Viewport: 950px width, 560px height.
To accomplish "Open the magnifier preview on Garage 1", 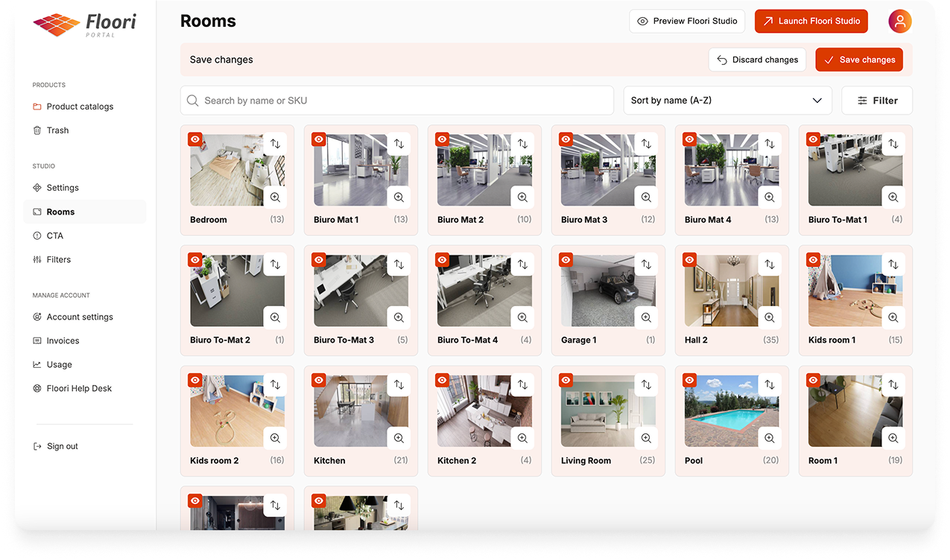I will pyautogui.click(x=646, y=317).
